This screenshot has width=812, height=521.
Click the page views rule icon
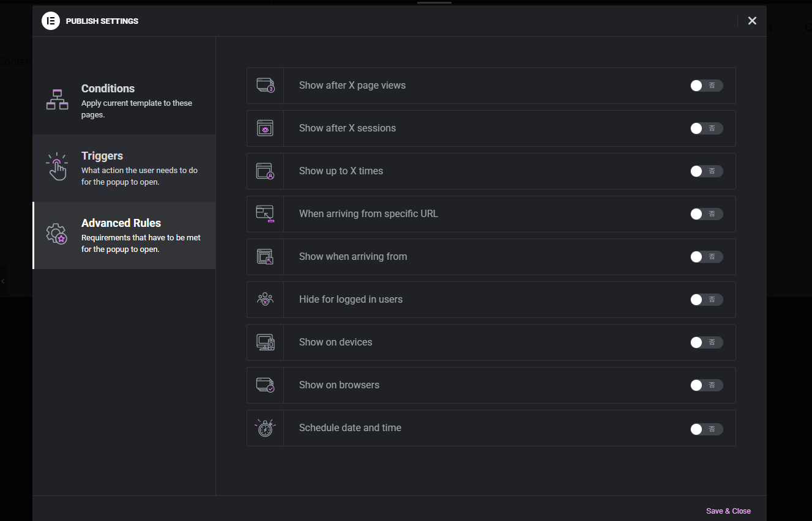(265, 86)
